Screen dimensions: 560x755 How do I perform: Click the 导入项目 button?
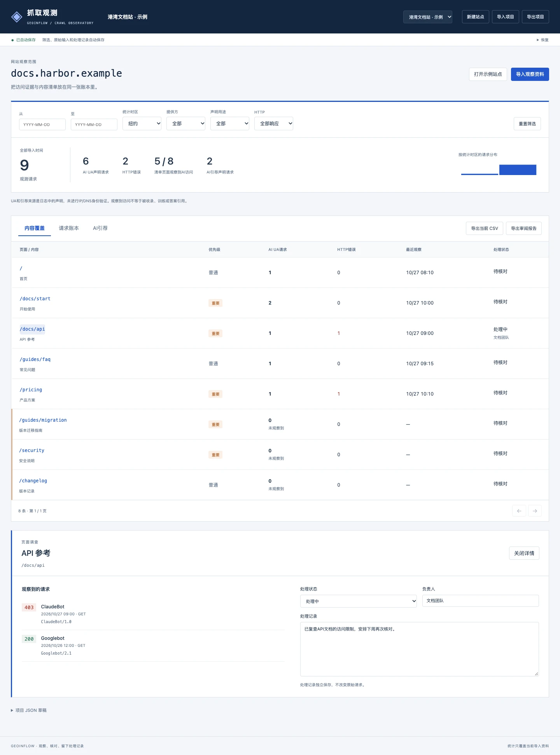(x=506, y=17)
